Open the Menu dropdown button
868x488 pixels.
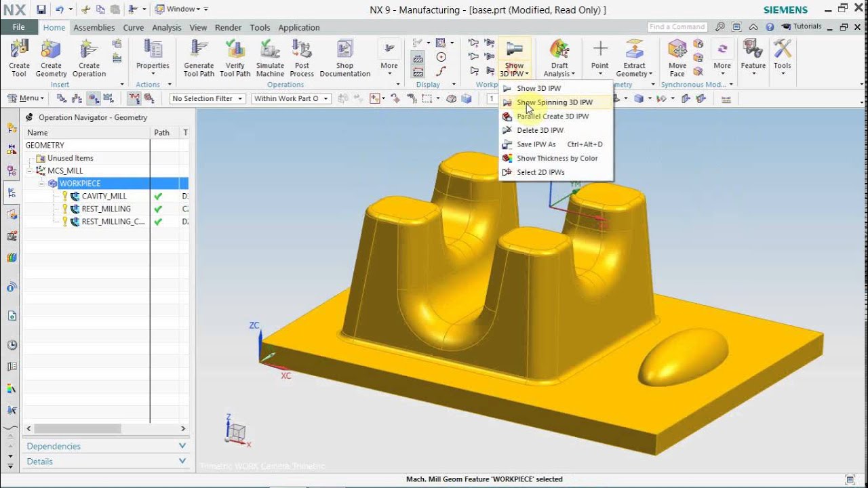(24, 98)
